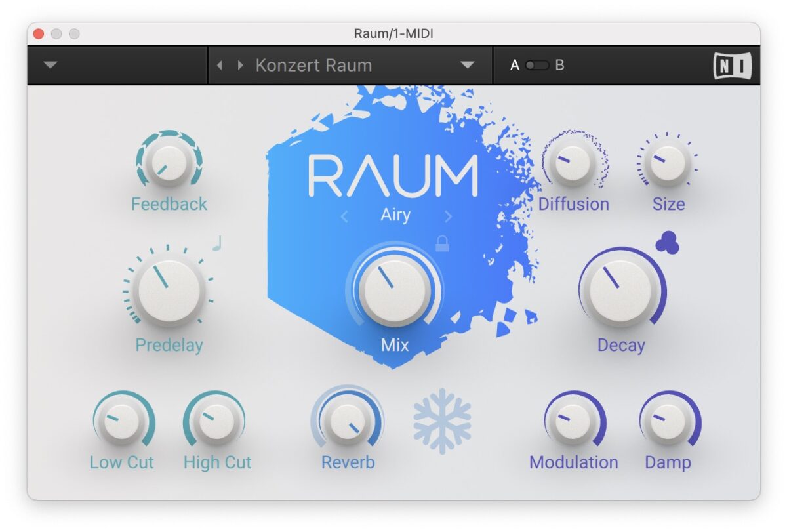787x532 pixels.
Task: Click the note icon to sync Predelay
Action: 216,243
